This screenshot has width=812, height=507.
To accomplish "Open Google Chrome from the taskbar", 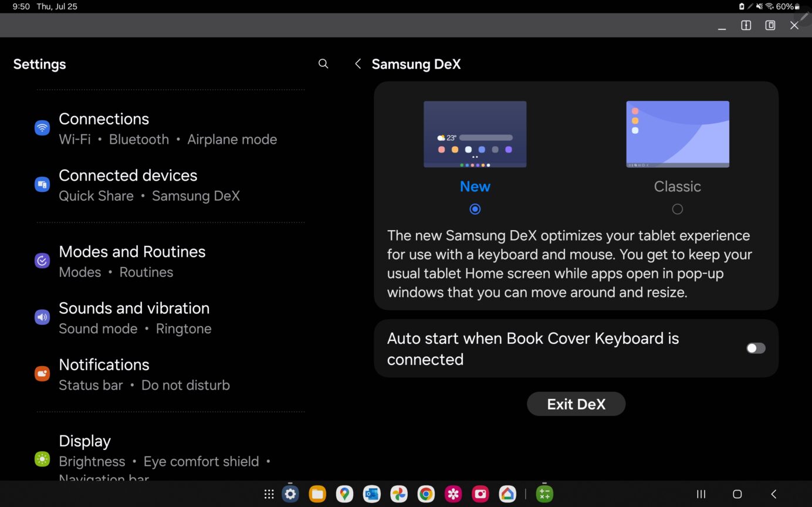I will [426, 494].
